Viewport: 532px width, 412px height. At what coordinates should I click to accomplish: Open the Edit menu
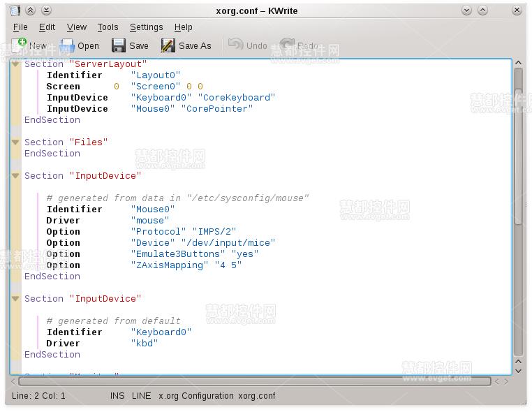coord(47,27)
